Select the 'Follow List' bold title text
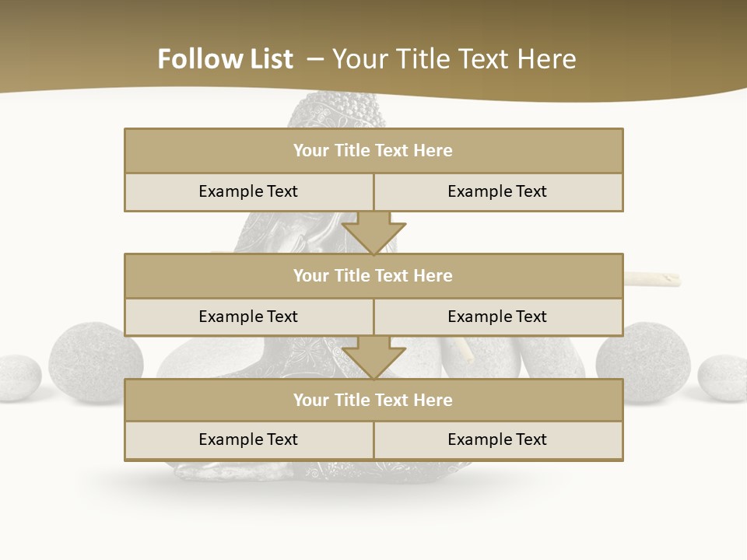Screen dimensions: 747x560 pos(226,59)
